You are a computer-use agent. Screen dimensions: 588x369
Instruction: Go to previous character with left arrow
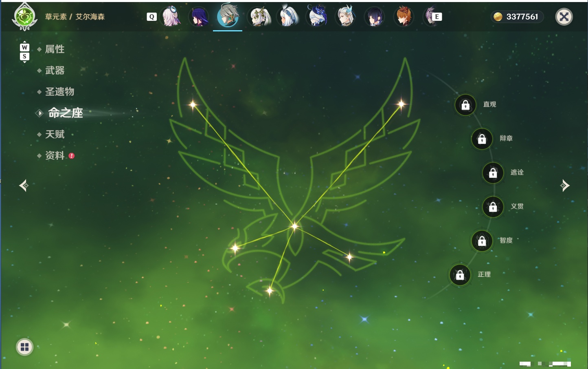pyautogui.click(x=24, y=186)
